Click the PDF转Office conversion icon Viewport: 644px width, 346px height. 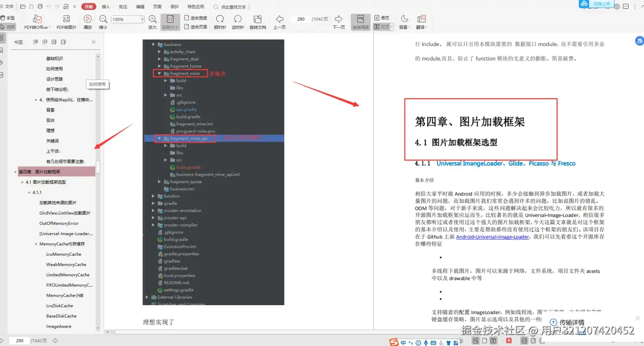pos(37,19)
